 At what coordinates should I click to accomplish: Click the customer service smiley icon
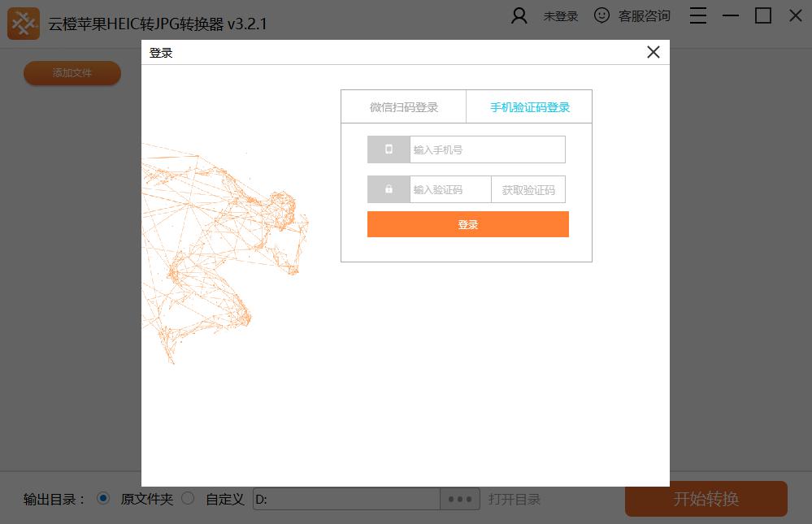pyautogui.click(x=601, y=15)
